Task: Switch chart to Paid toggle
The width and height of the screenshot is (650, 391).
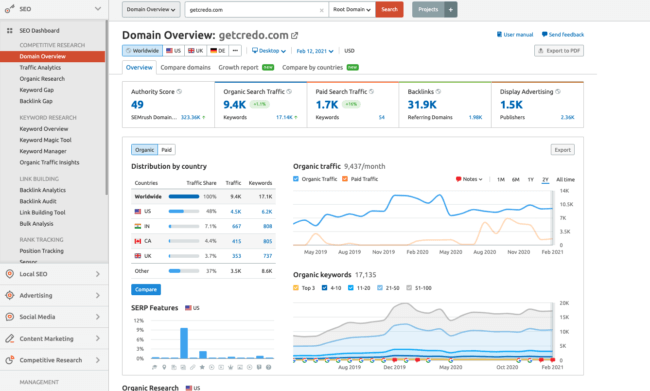Action: (x=167, y=150)
